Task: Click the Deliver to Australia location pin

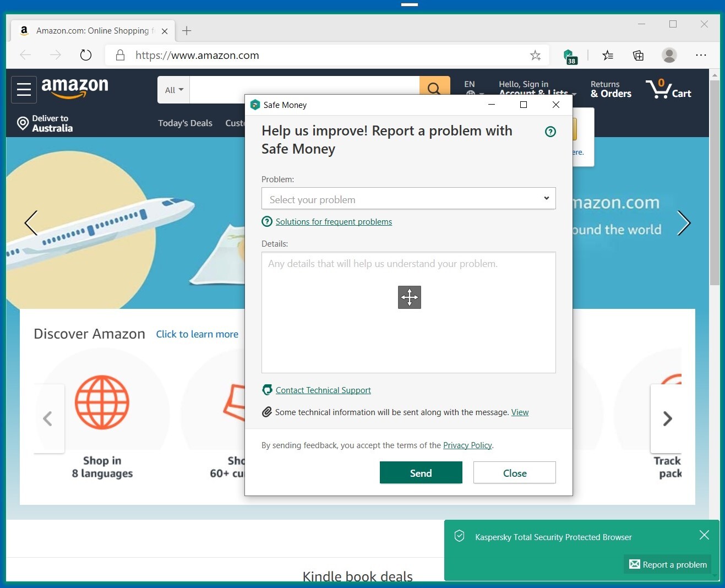Action: [x=23, y=123]
